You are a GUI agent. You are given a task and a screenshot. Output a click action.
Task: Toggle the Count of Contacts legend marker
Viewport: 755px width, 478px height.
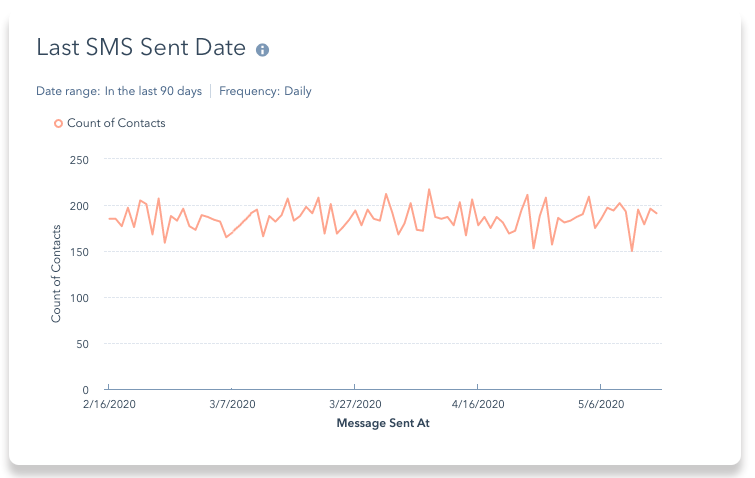[x=58, y=123]
